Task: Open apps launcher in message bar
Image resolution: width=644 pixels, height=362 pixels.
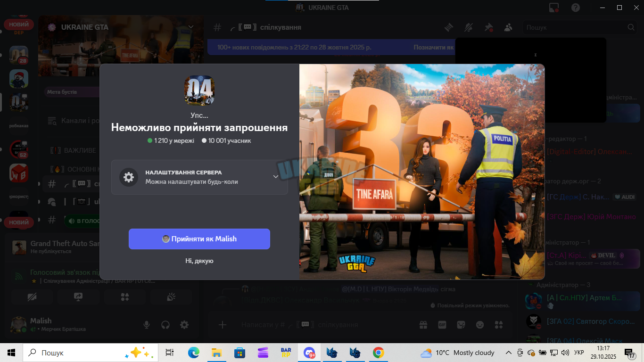Action: tap(499, 325)
